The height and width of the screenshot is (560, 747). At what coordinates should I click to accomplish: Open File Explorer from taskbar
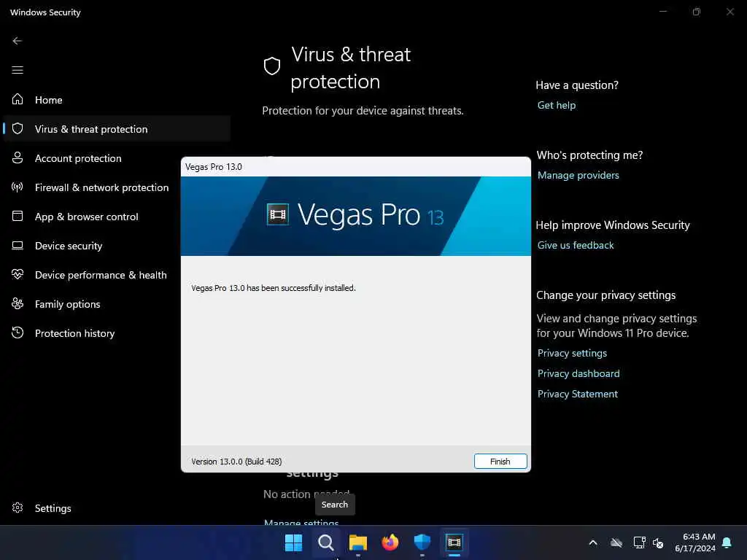(357, 542)
